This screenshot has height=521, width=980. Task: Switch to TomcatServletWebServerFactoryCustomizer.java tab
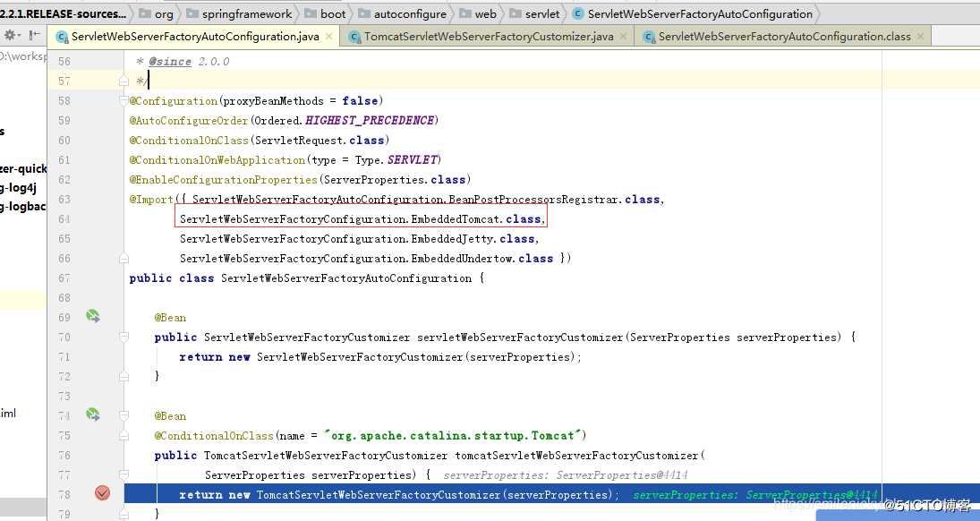point(488,38)
